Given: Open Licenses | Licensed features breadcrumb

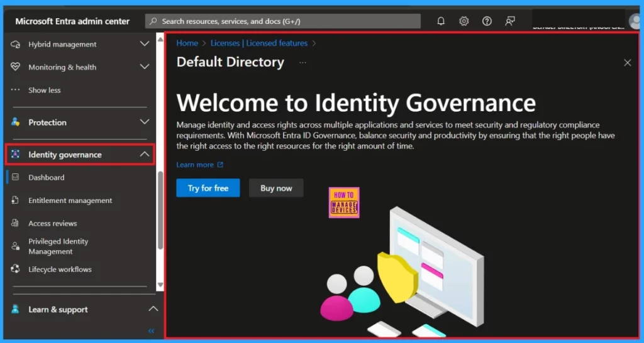Looking at the screenshot, I should 259,43.
